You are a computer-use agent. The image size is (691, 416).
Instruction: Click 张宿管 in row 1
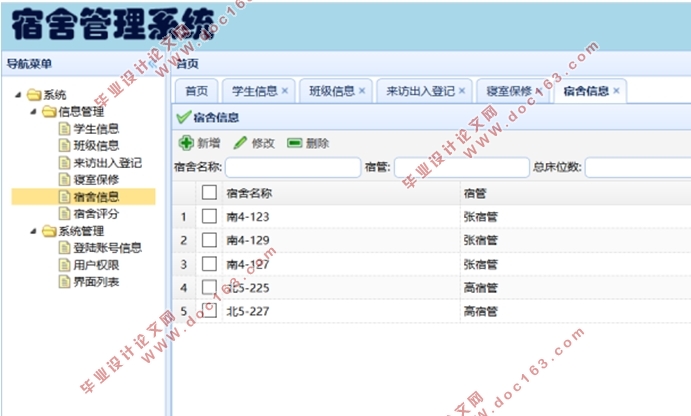pos(480,216)
